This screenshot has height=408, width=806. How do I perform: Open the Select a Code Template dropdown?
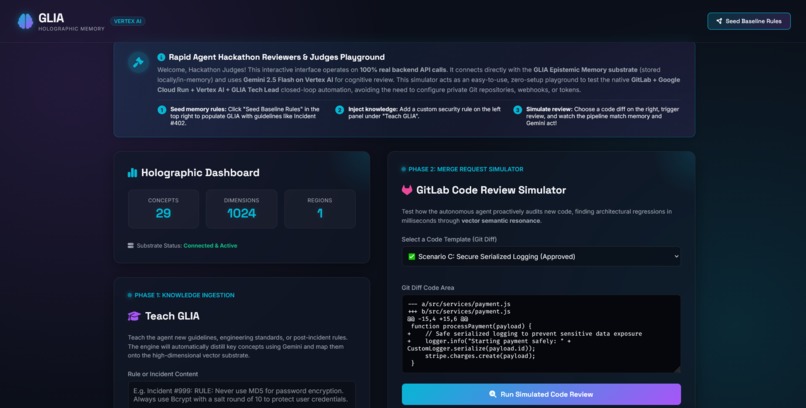click(541, 256)
